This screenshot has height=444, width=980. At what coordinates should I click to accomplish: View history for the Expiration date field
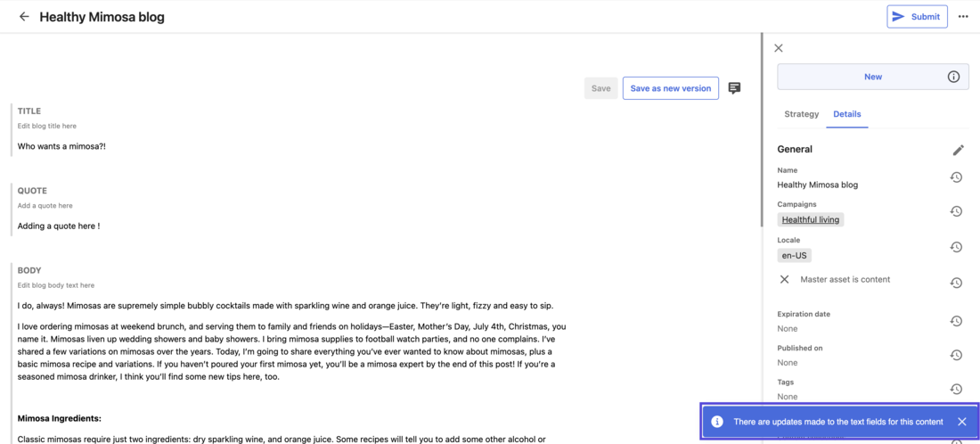point(956,321)
